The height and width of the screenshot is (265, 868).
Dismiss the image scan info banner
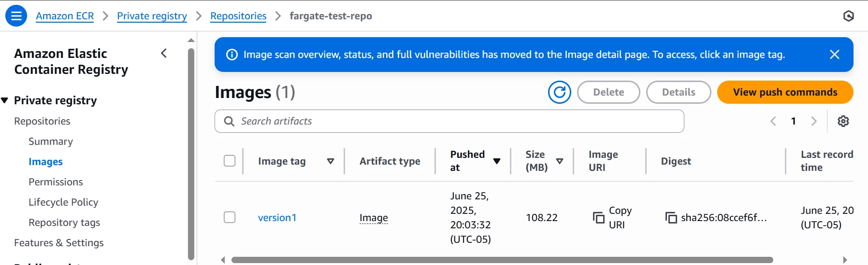point(834,55)
